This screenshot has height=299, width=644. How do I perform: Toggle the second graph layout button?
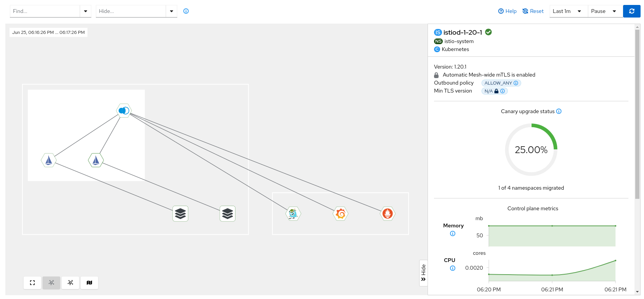70,283
